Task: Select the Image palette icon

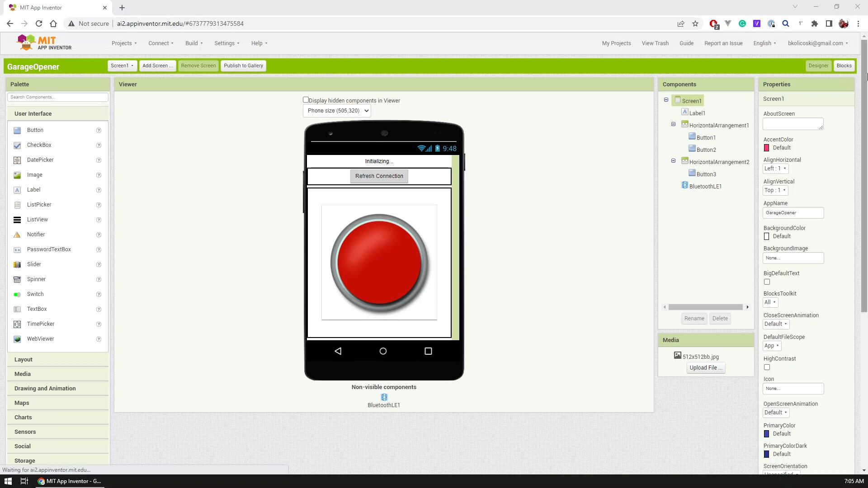Action: pyautogui.click(x=17, y=175)
